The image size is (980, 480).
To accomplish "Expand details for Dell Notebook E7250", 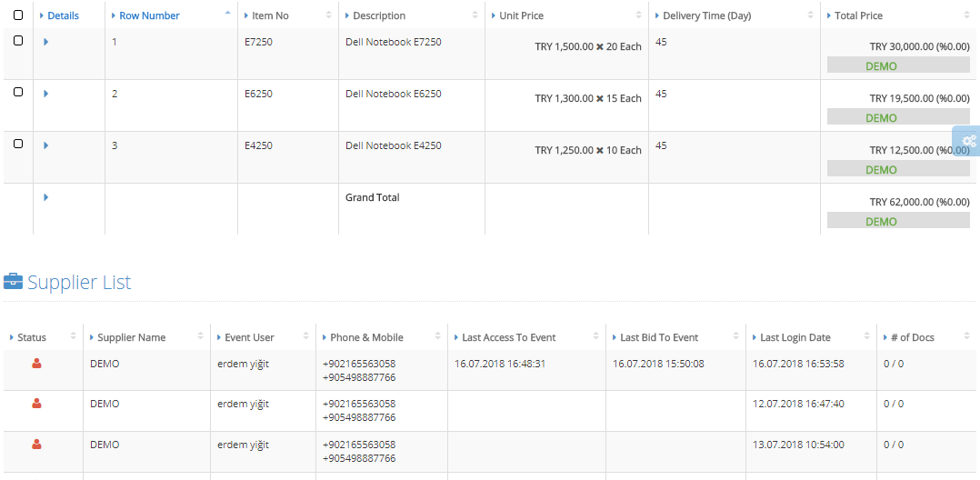I will click(x=46, y=41).
